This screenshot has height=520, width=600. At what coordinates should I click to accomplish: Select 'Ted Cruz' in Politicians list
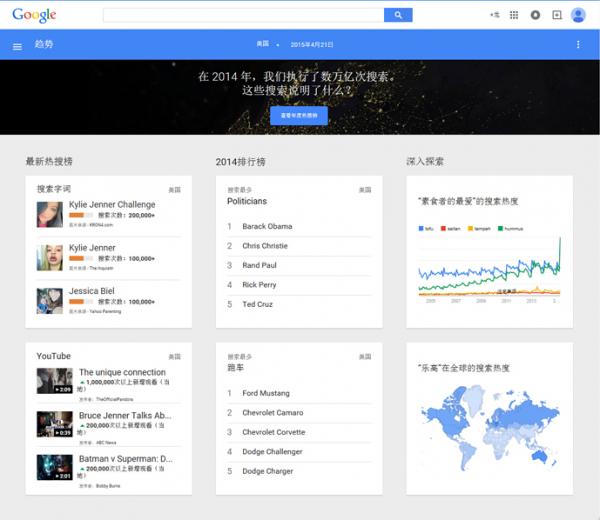point(257,304)
